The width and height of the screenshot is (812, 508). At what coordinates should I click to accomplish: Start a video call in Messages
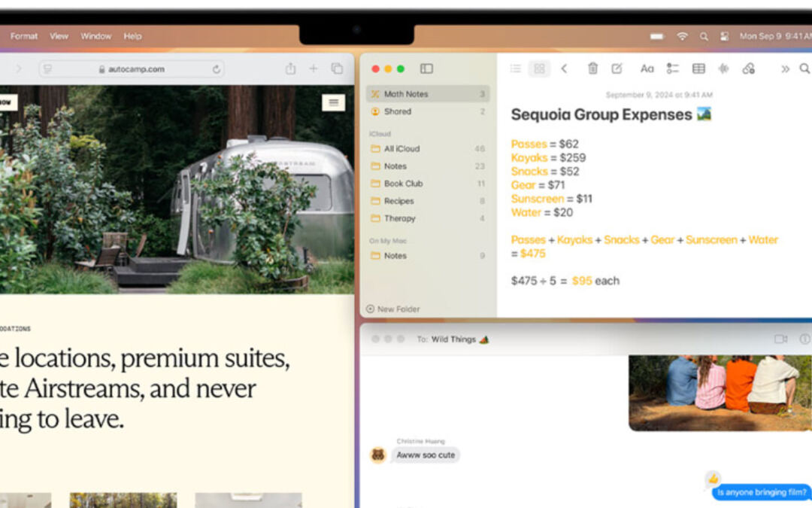pos(780,339)
